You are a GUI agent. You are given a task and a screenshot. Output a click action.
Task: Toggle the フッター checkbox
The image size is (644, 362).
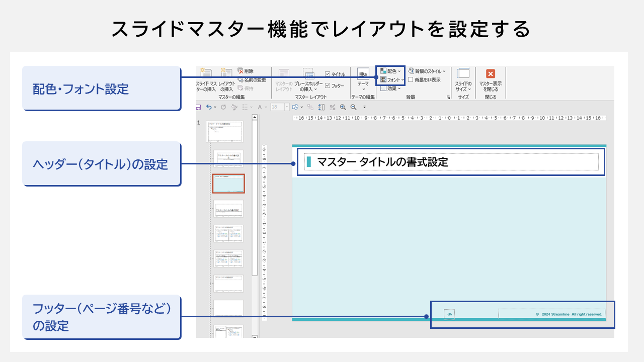tap(328, 85)
